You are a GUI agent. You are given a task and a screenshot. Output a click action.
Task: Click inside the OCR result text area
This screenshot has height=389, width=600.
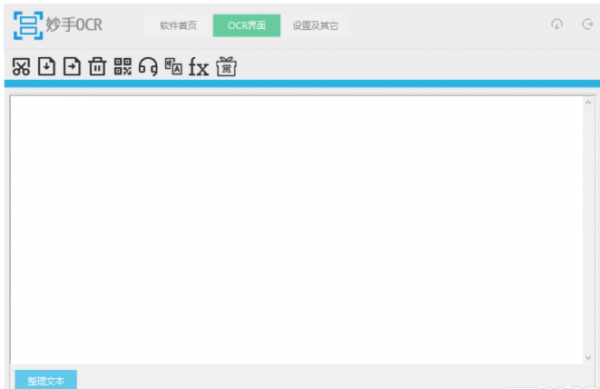click(x=297, y=229)
